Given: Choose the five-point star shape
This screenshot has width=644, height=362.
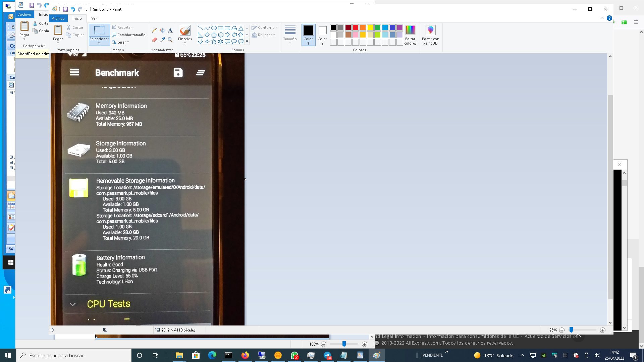Looking at the screenshot, I should [214, 42].
